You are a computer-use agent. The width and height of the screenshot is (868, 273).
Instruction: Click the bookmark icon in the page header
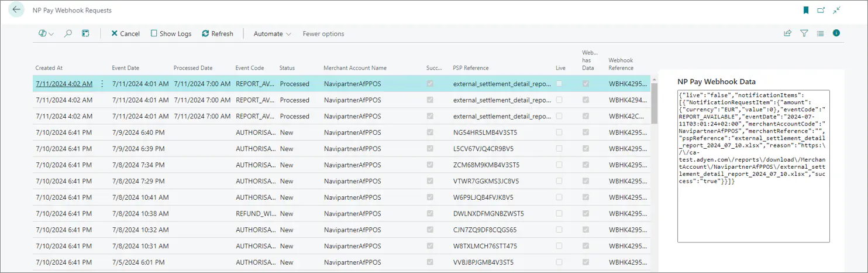tap(806, 10)
